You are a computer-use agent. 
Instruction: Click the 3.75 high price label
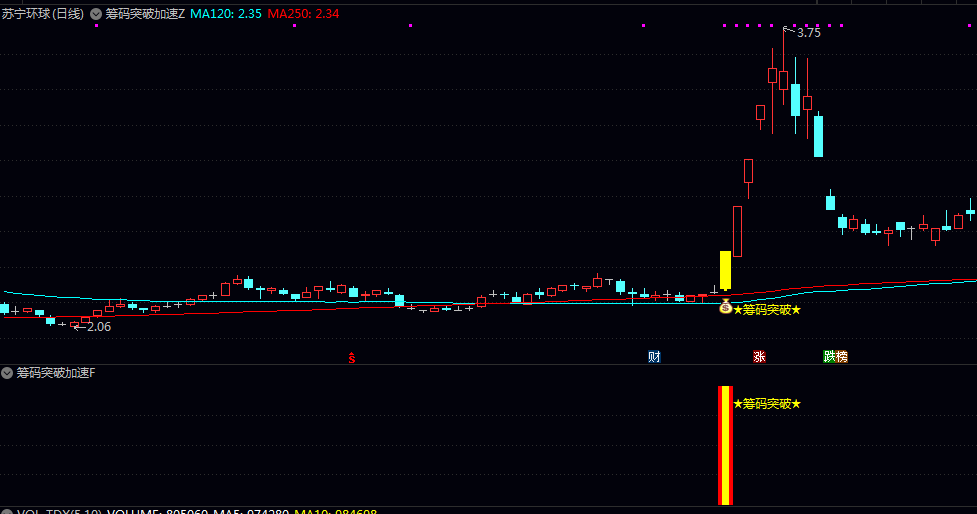[809, 33]
